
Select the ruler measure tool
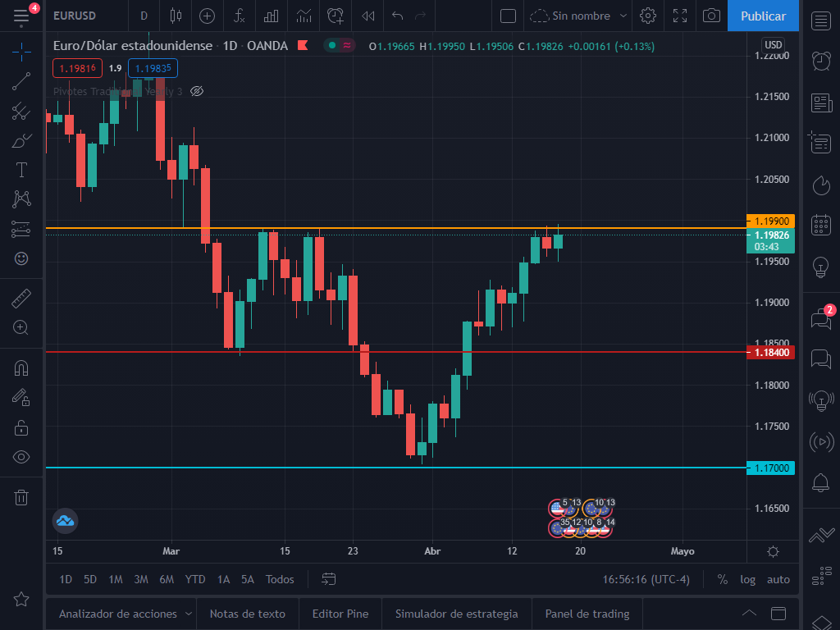coord(21,299)
